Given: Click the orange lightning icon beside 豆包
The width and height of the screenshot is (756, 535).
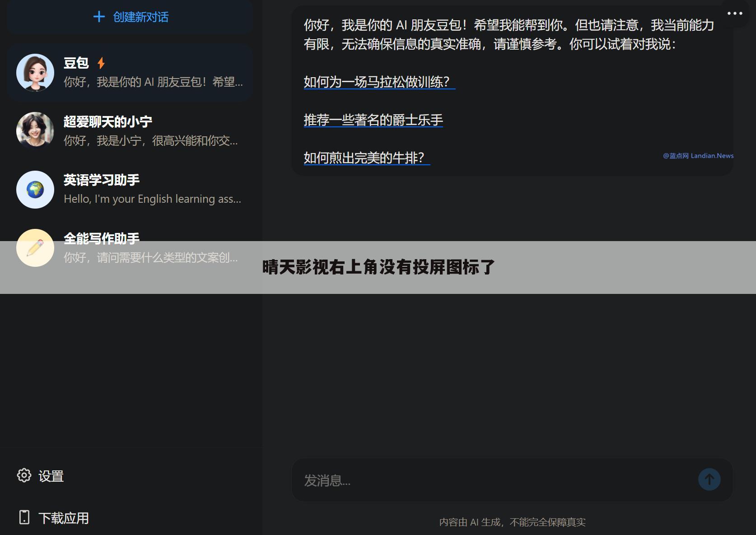Looking at the screenshot, I should click(x=101, y=63).
